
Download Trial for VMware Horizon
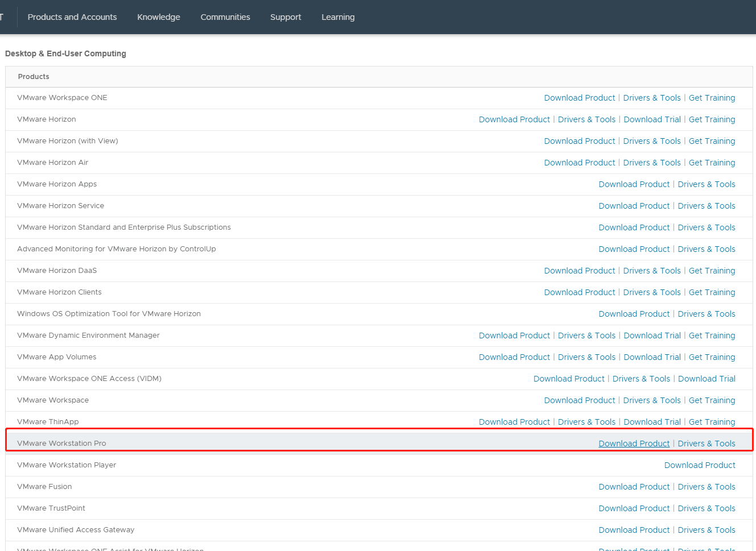point(652,119)
